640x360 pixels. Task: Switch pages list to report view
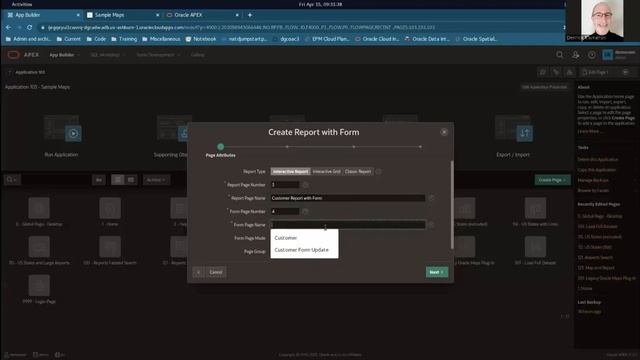tap(131, 180)
